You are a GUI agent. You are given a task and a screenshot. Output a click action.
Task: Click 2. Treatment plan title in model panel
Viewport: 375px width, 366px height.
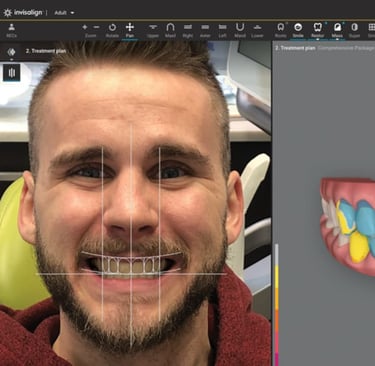(295, 48)
